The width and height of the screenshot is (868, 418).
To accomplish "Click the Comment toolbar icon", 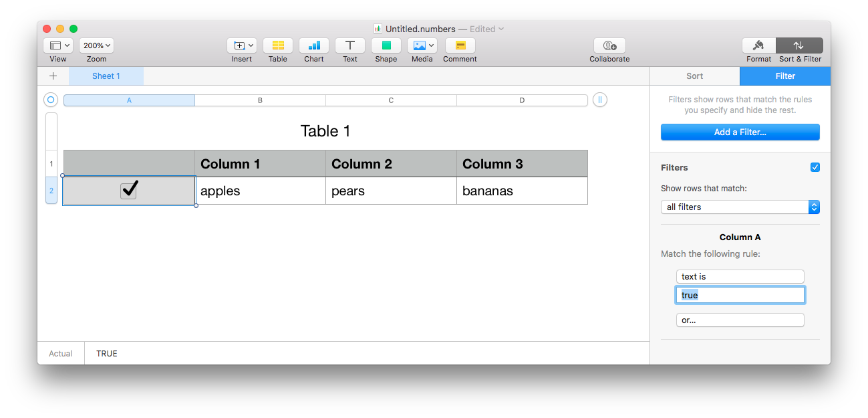I will [460, 45].
